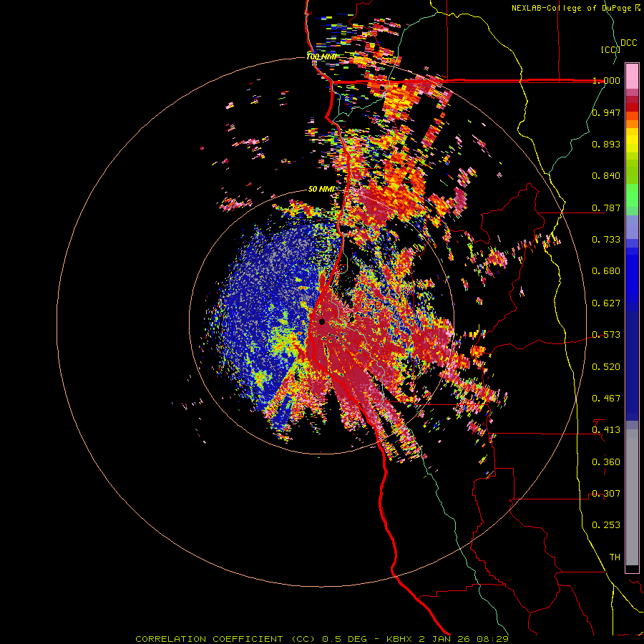Viewport: 644px width, 644px height.
Task: Click the 0.360 scale value
Action: pyautogui.click(x=606, y=462)
